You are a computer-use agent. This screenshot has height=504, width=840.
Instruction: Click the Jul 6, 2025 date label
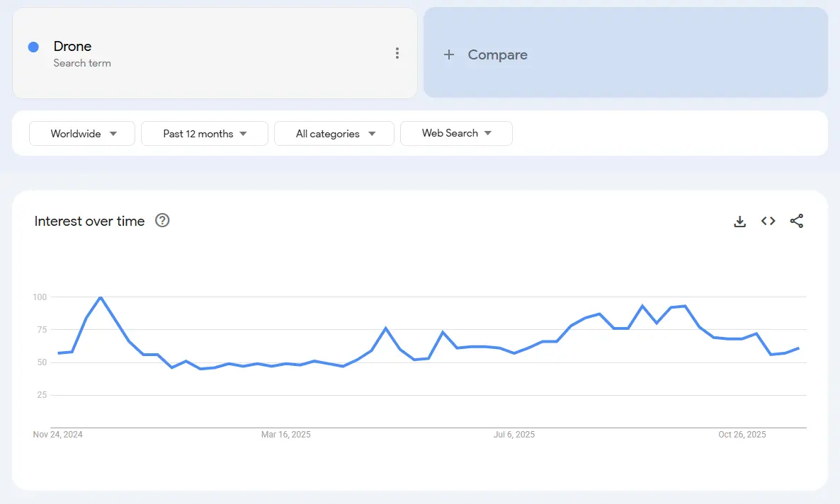pyautogui.click(x=513, y=434)
